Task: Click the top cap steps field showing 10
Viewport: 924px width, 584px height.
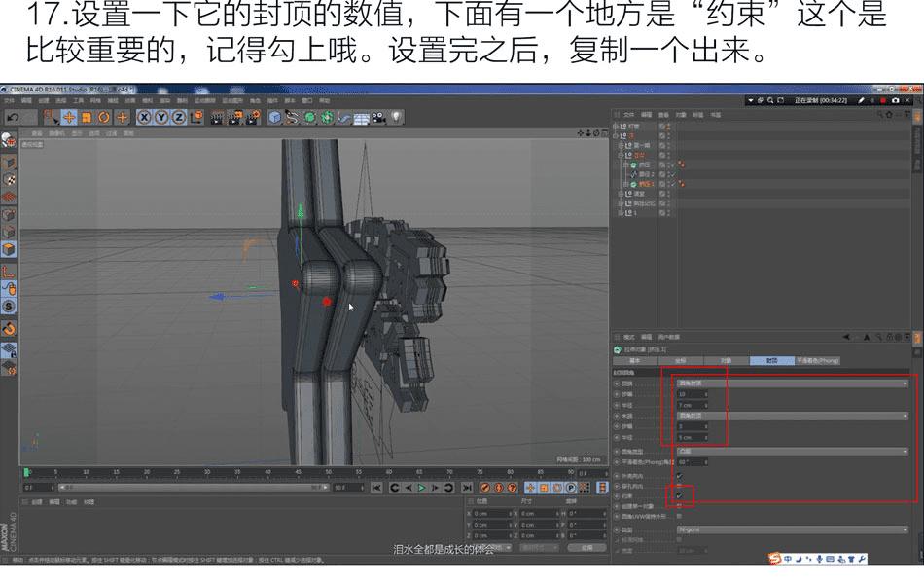Action: [x=693, y=394]
